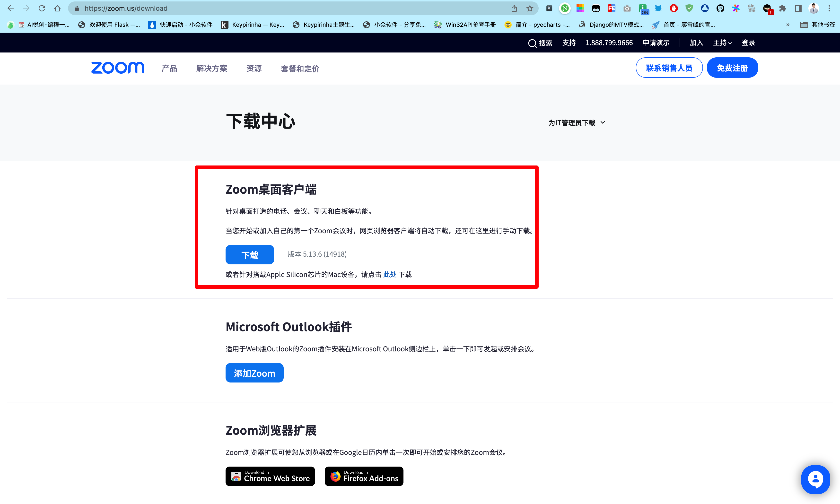This screenshot has height=504, width=840.
Task: Open the Chrome three-dot menu
Action: click(830, 8)
